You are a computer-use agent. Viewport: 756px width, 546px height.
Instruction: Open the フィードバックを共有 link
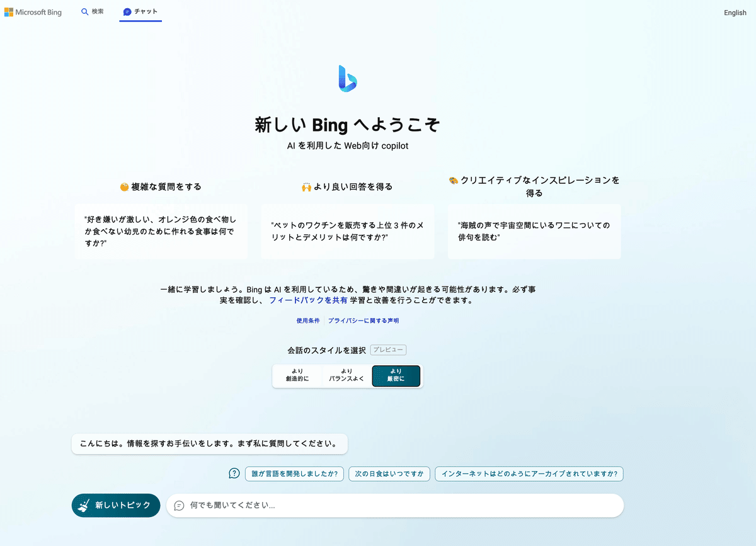pyautogui.click(x=308, y=300)
